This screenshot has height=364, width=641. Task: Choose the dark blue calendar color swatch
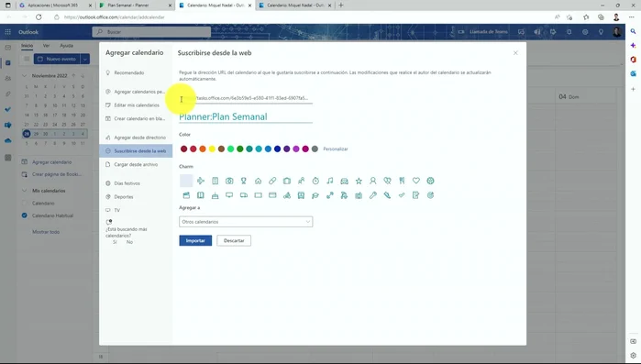pos(278,149)
